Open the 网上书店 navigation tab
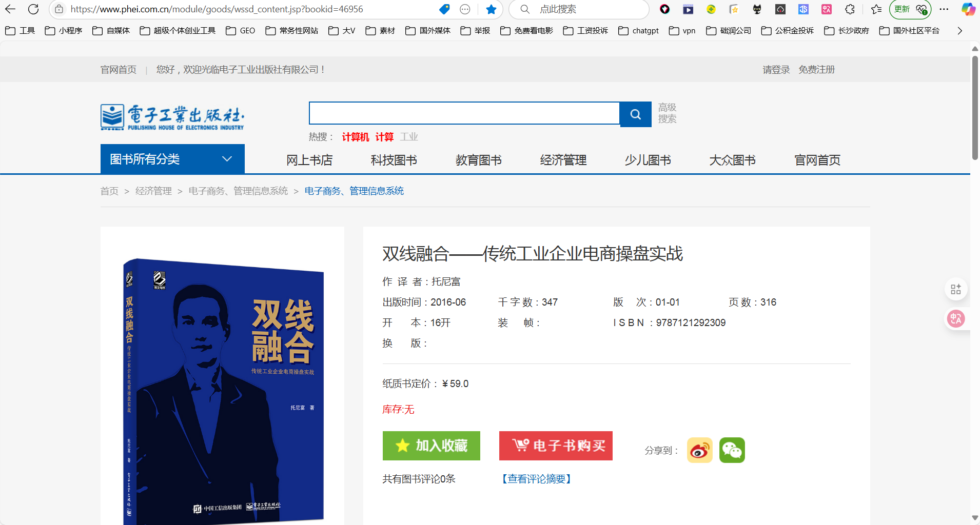 [x=309, y=160]
